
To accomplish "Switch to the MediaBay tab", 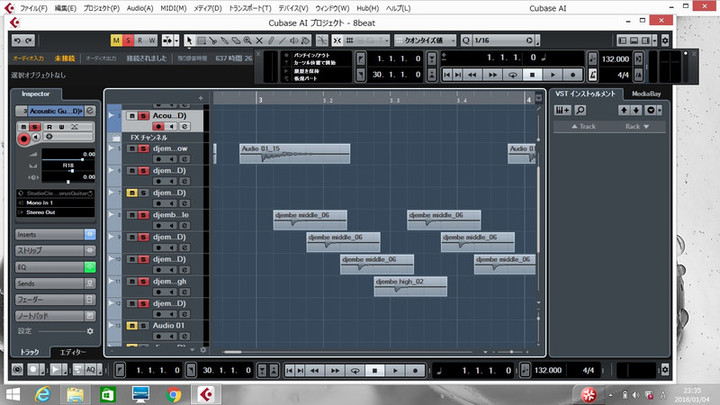I will (x=646, y=94).
